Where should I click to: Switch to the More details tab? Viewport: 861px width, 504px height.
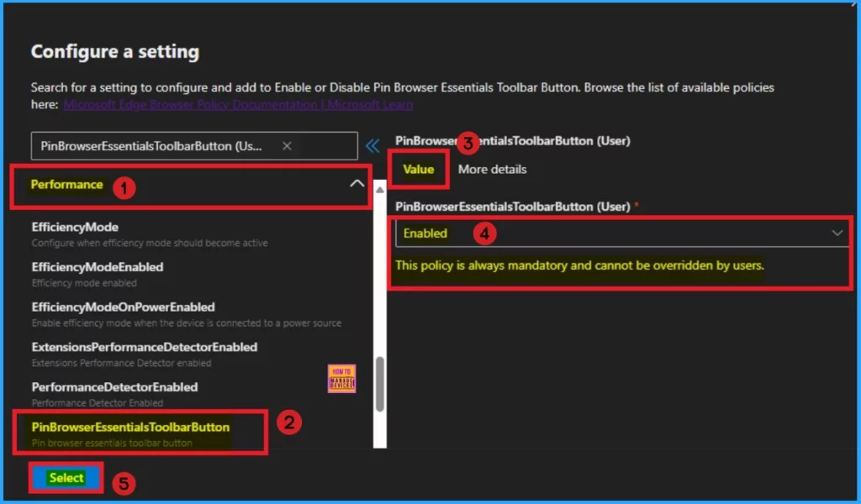[x=492, y=170]
